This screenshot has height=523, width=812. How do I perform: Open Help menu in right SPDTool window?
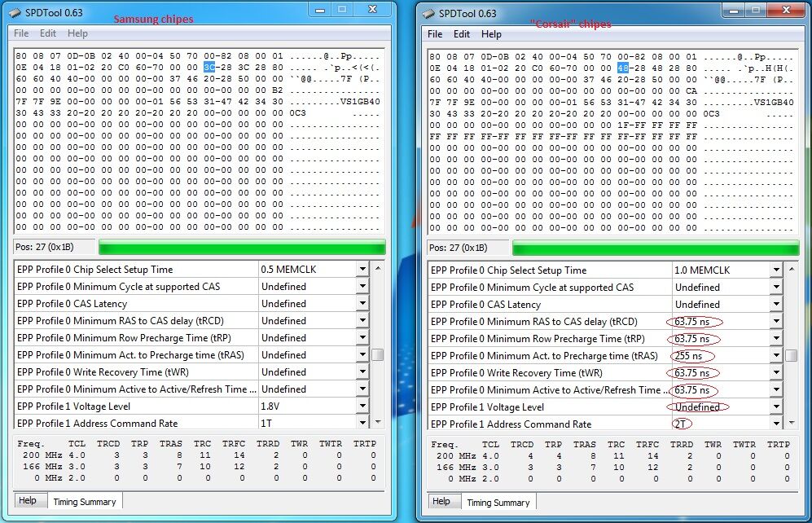pyautogui.click(x=491, y=34)
